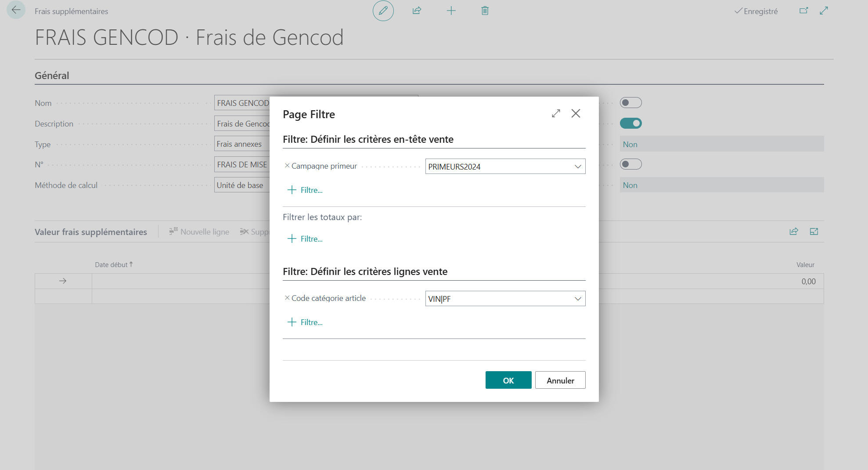Add filter under en-tête vente criteria
The width and height of the screenshot is (868, 470).
coord(305,190)
